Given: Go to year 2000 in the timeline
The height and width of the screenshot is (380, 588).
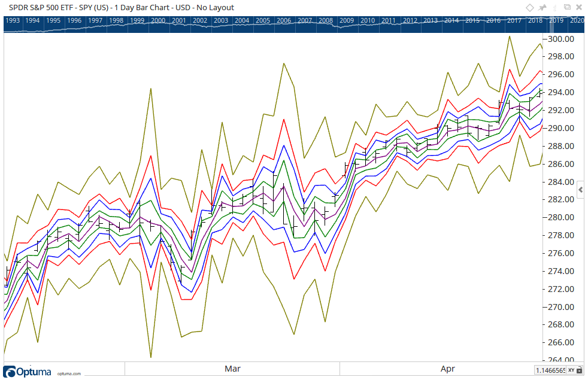Looking at the screenshot, I should pyautogui.click(x=158, y=20).
